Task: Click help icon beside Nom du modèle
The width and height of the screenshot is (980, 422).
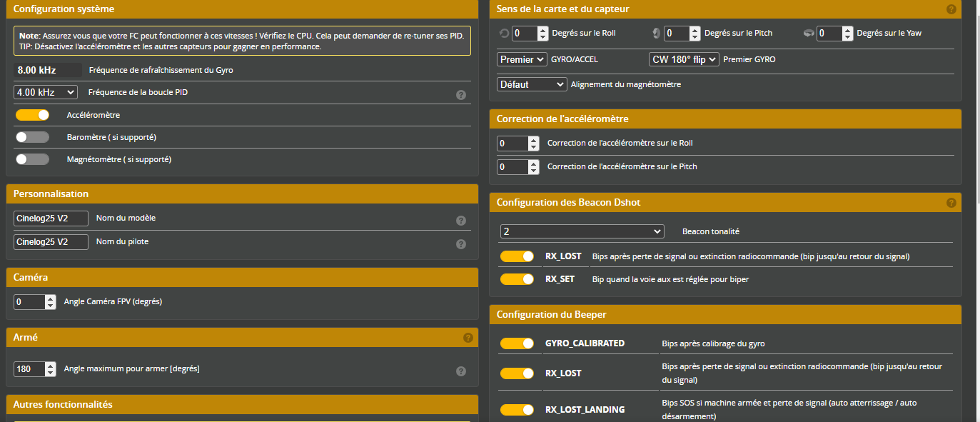Action: tap(461, 221)
